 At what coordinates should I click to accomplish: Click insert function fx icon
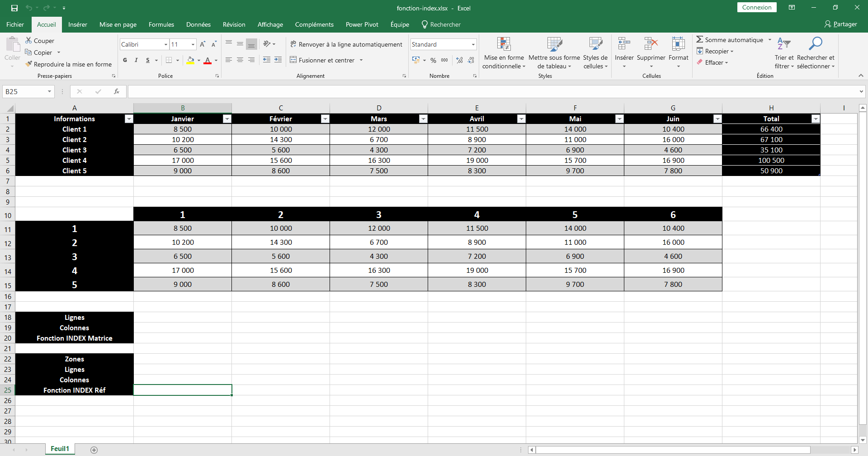pos(117,91)
